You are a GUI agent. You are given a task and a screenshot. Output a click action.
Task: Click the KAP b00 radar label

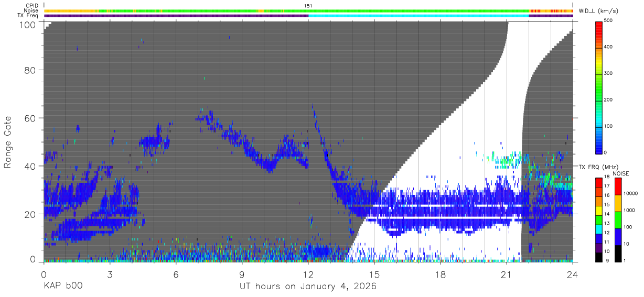[x=63, y=287]
